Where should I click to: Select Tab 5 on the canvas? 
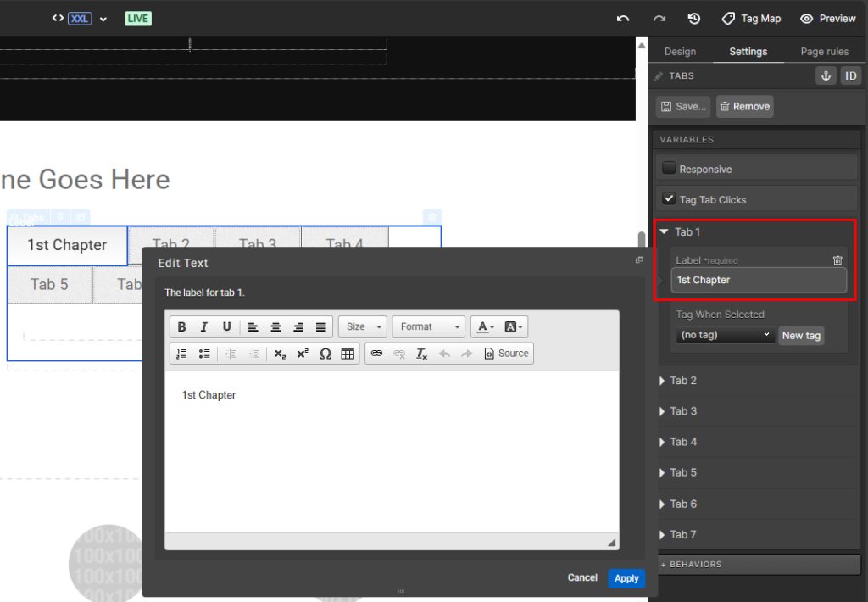pyautogui.click(x=49, y=284)
